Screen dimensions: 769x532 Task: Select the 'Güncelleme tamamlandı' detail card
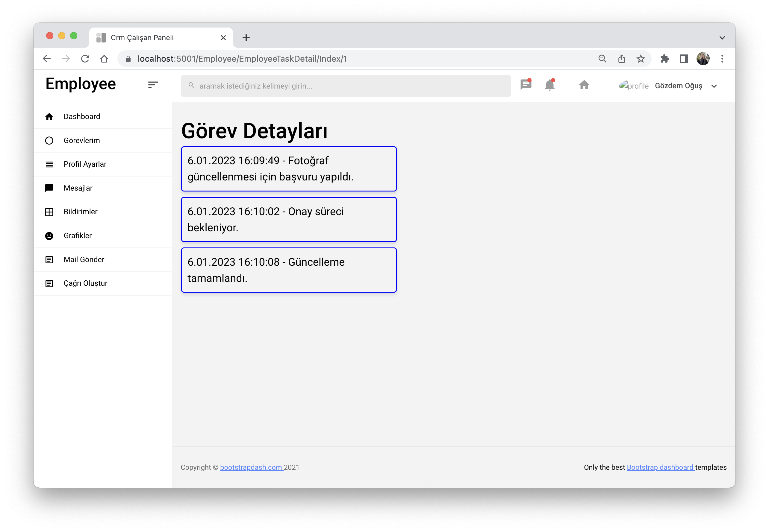tap(289, 270)
